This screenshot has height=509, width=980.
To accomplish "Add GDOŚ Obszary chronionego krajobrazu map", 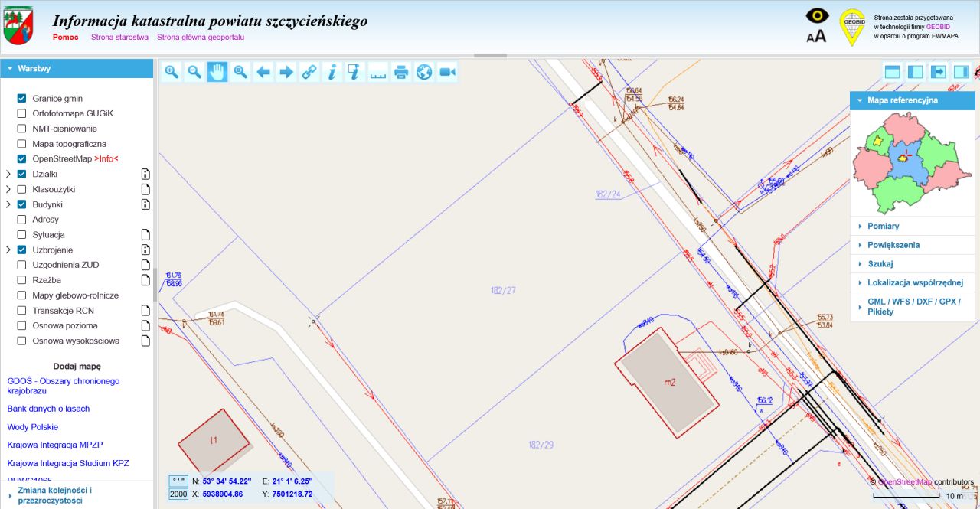I will 64,386.
